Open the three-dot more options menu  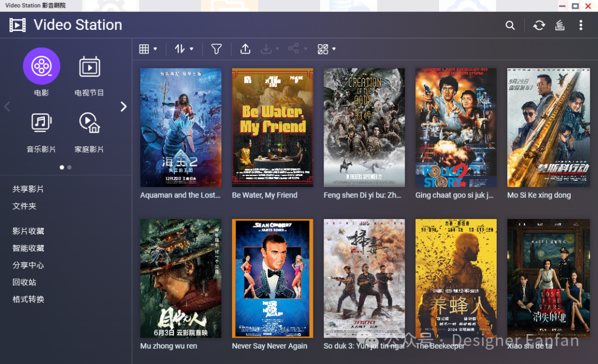580,25
